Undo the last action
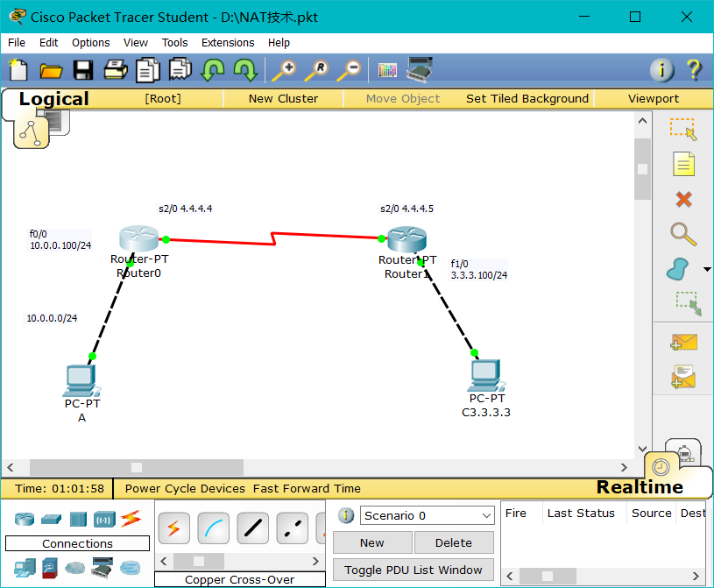This screenshot has height=588, width=714. tap(213, 70)
